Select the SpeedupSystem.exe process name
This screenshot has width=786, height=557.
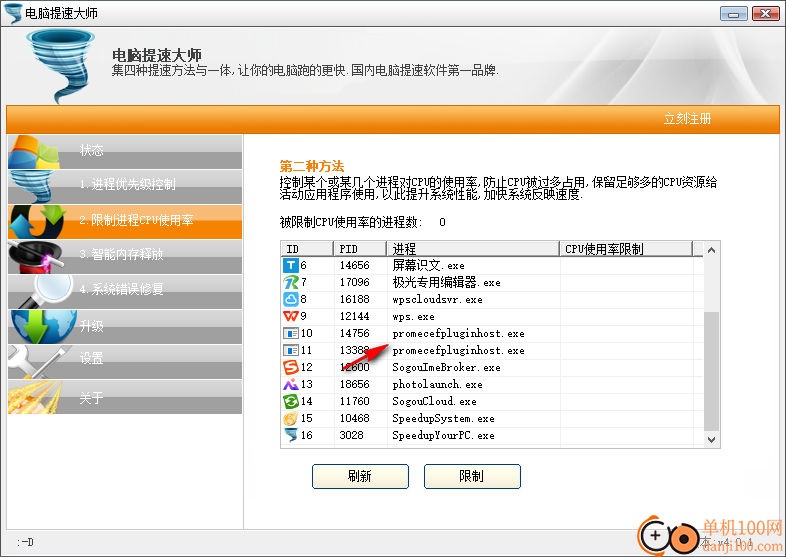pyautogui.click(x=443, y=419)
